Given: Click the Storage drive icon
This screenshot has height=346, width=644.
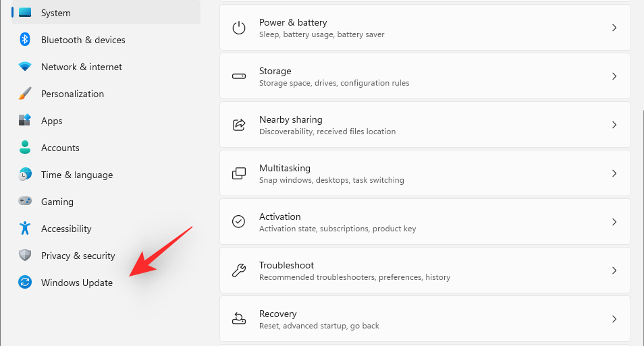Looking at the screenshot, I should click(x=239, y=76).
